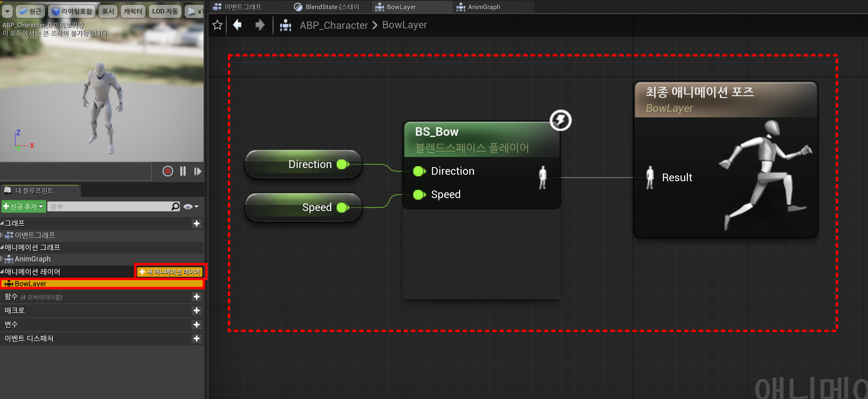Screen dimensions: 868x399
Task: Toggle the 라이팅포함 lit view mode
Action: click(x=72, y=11)
